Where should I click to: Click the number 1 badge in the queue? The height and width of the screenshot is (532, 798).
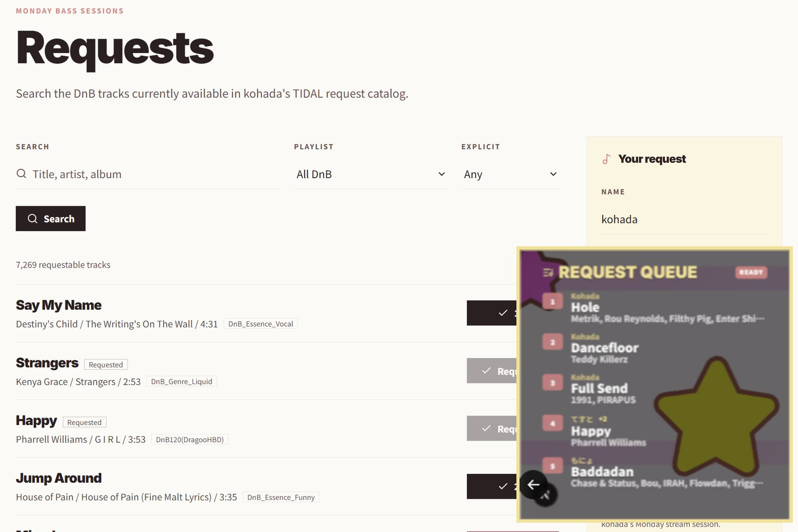tap(552, 301)
